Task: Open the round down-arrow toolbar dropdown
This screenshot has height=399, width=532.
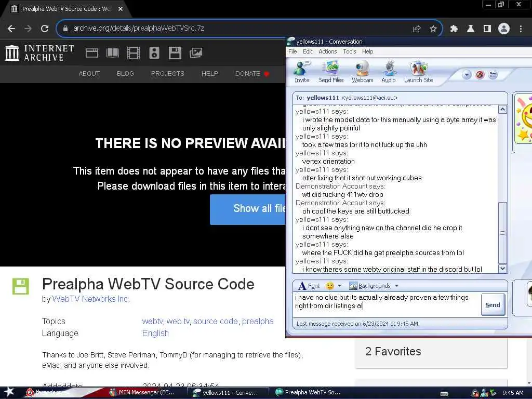Action: tap(467, 75)
